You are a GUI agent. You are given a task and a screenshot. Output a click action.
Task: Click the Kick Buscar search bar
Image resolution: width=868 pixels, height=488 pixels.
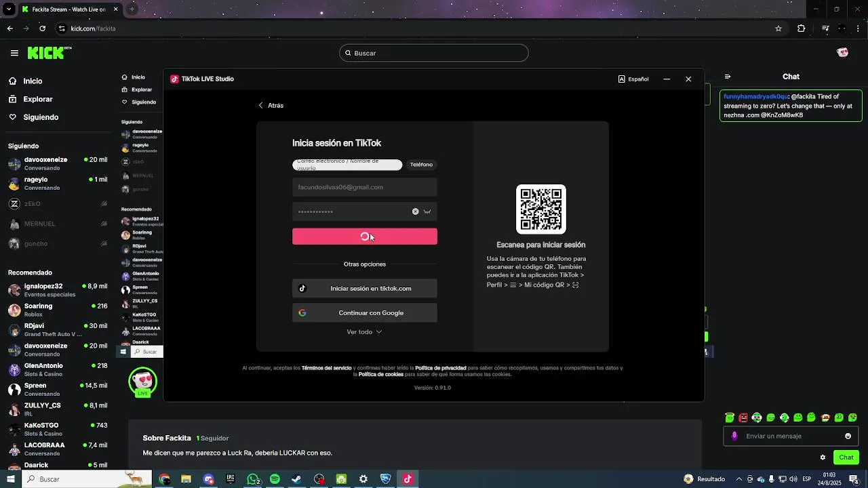tap(434, 53)
